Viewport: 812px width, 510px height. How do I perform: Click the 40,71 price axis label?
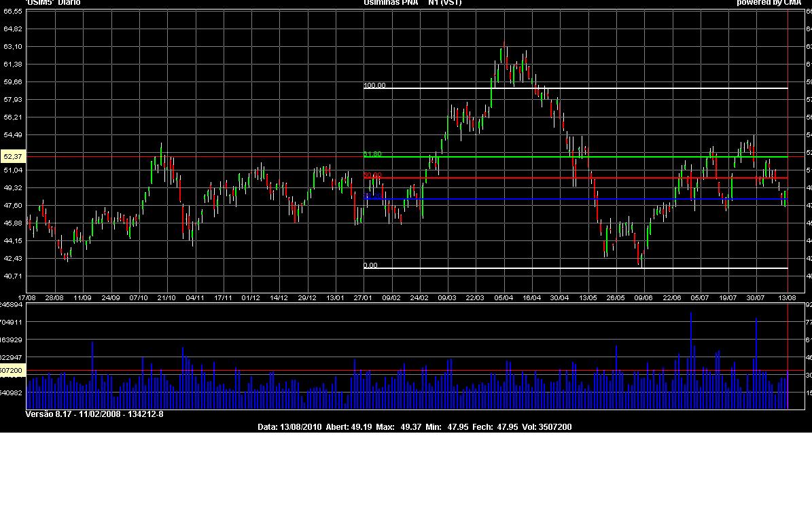pos(13,276)
